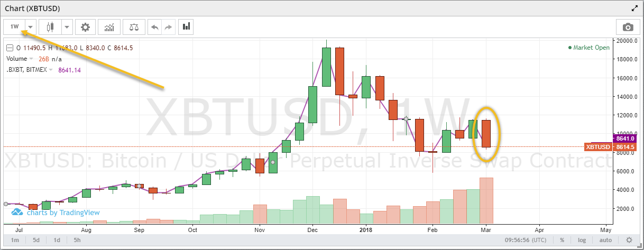The image size is (644, 250).
Task: Set range to 1d
Action: 57,240
